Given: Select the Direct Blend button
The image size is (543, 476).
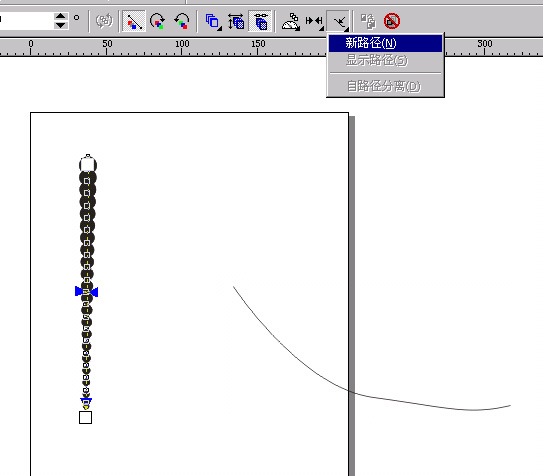Looking at the screenshot, I should tap(134, 21).
